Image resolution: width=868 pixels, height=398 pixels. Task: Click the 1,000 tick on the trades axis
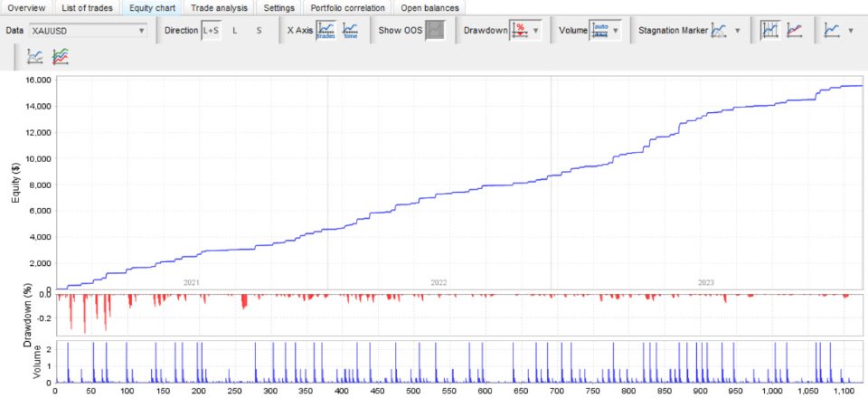coord(773,391)
